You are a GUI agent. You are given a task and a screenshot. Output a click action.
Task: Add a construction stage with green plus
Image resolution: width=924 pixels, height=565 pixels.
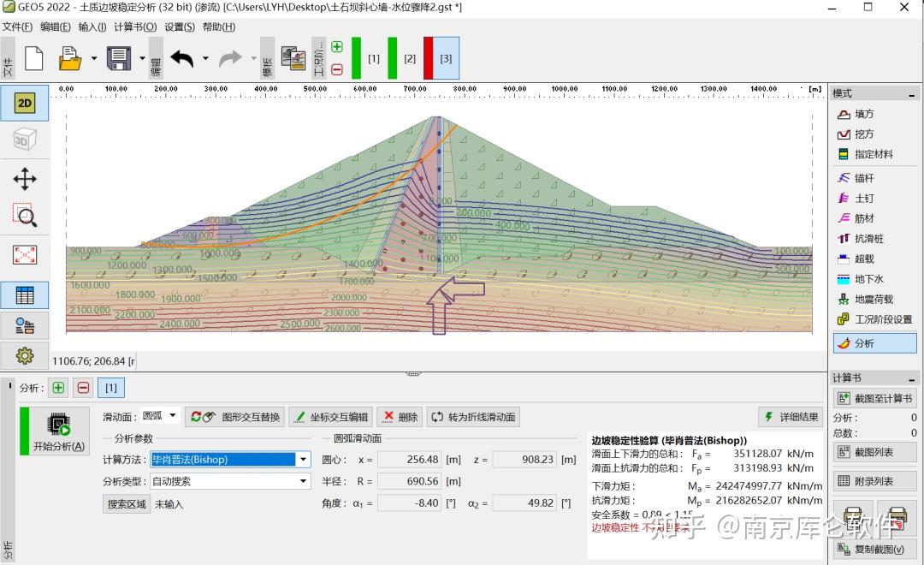[337, 47]
